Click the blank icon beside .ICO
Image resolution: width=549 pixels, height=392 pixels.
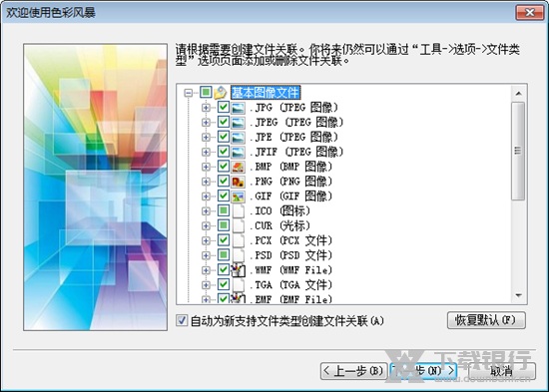point(239,210)
